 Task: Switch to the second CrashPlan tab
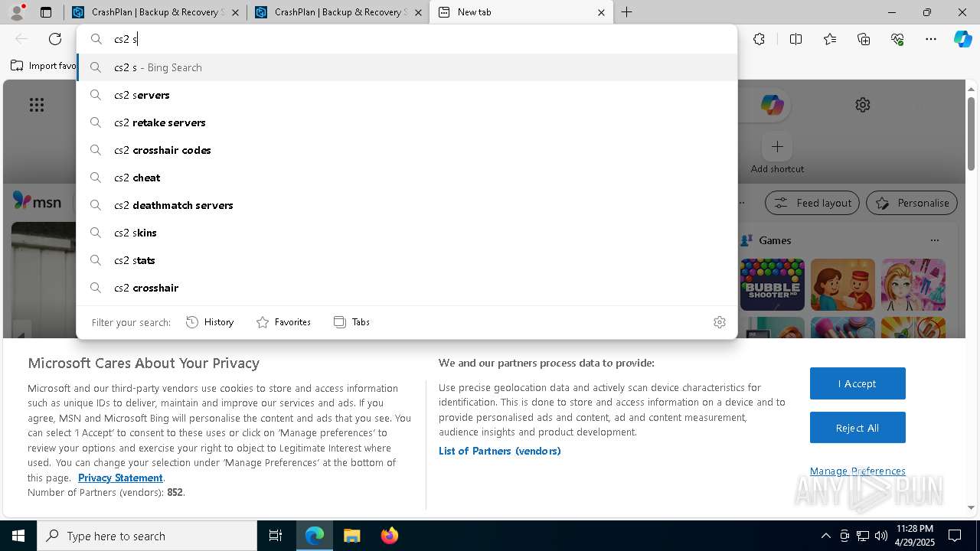pos(338,12)
